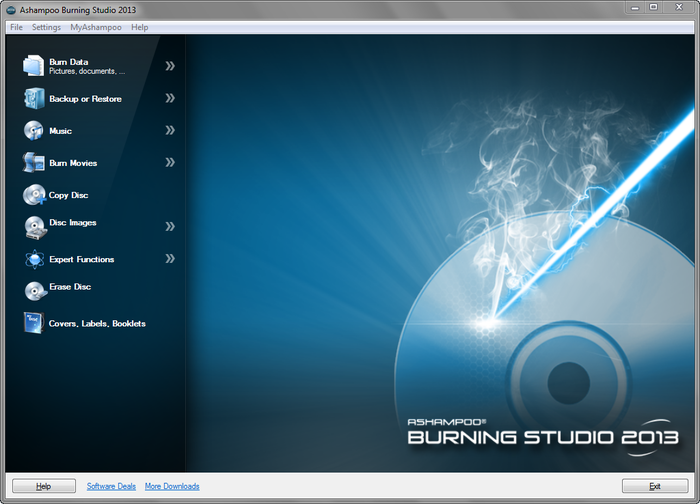This screenshot has width=700, height=504.
Task: Minimize the Burning Studio window
Action: coord(635,8)
